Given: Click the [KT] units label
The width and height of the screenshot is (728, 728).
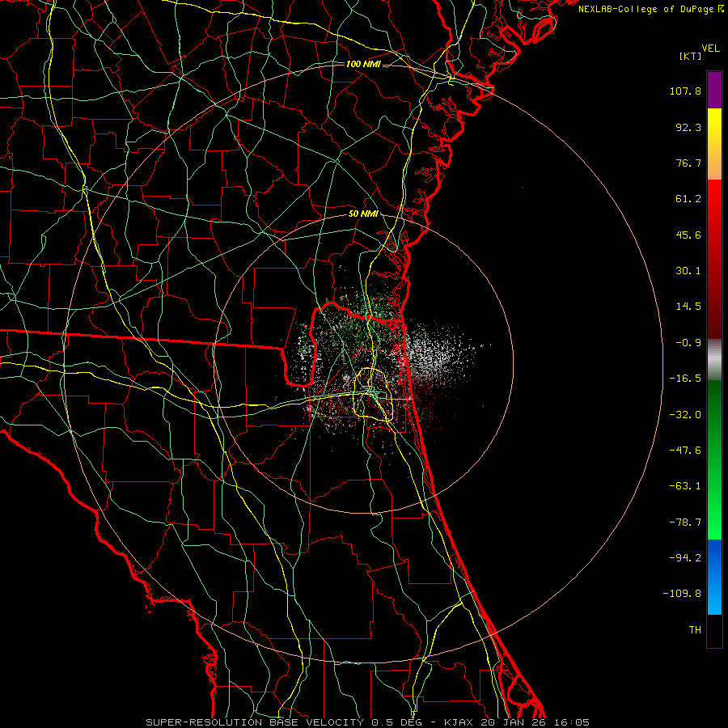Looking at the screenshot, I should pos(690,56).
